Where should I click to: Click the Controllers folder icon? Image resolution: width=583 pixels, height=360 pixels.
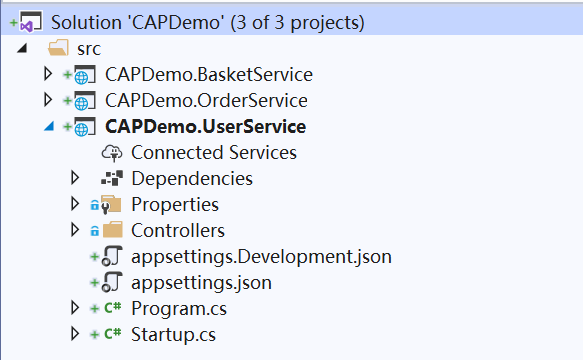pyautogui.click(x=112, y=230)
